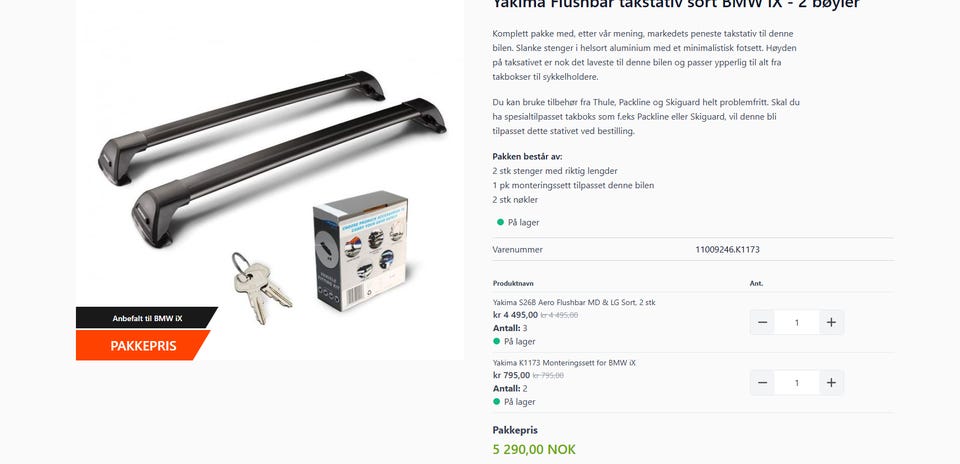Click the Ant. column header

(756, 283)
